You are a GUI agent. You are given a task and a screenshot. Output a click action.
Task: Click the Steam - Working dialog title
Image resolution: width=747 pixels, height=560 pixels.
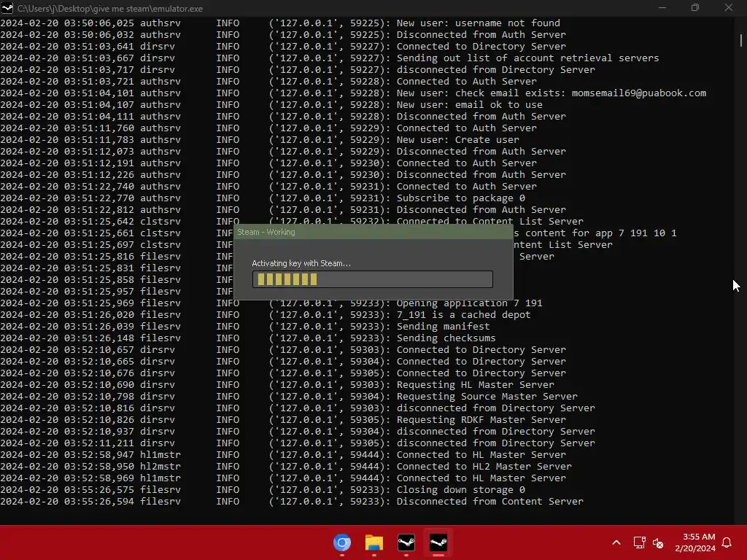(266, 232)
